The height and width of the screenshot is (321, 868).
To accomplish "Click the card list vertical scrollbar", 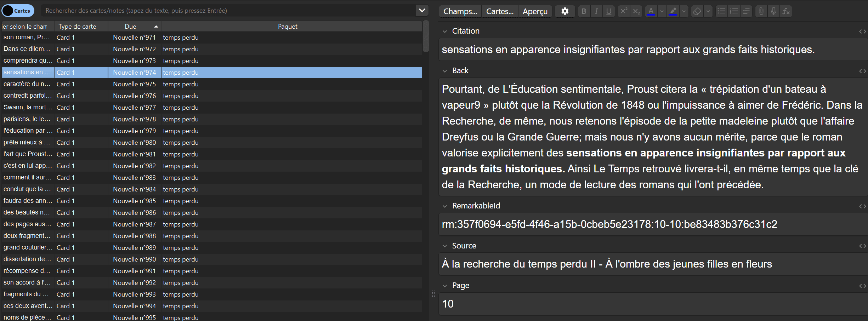I will (426, 36).
